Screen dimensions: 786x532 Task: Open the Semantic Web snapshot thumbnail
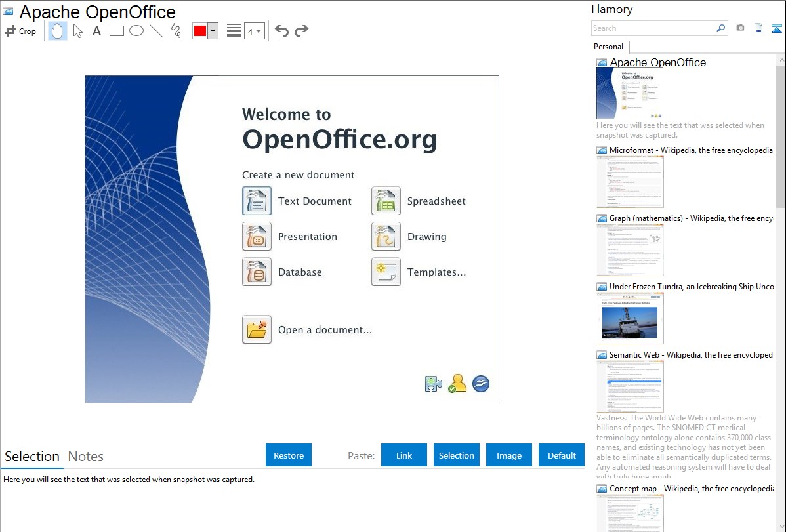630,386
